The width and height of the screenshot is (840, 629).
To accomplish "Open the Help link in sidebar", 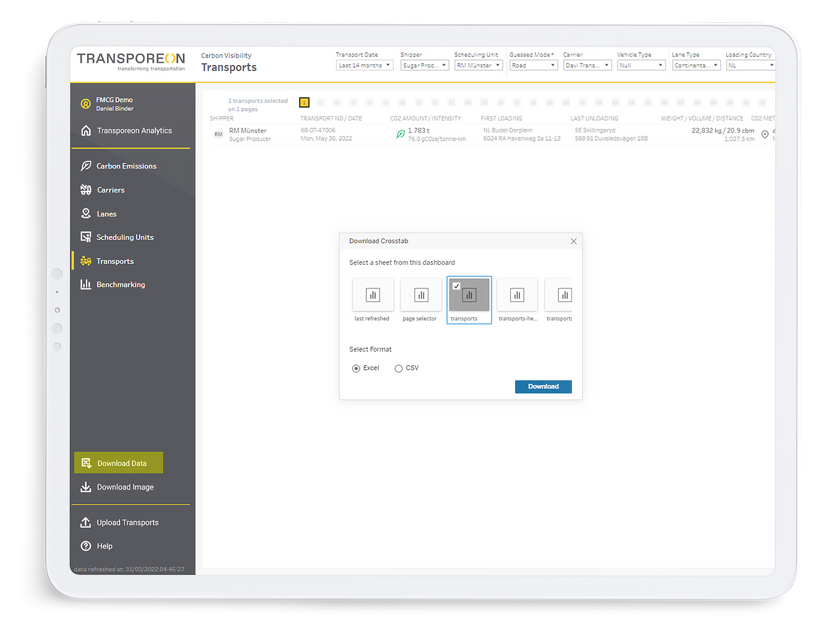I will pyautogui.click(x=104, y=546).
